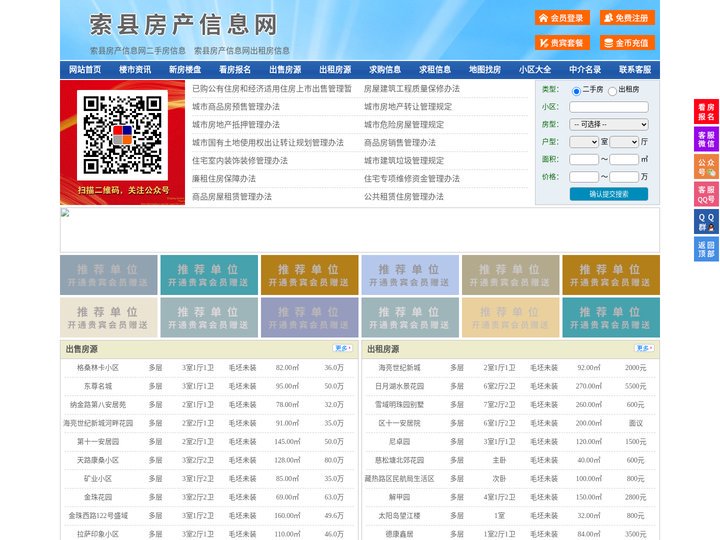Viewport: 720px width, 540px height.
Task: Open link 廉租住房保障办法
Action: click(224, 179)
